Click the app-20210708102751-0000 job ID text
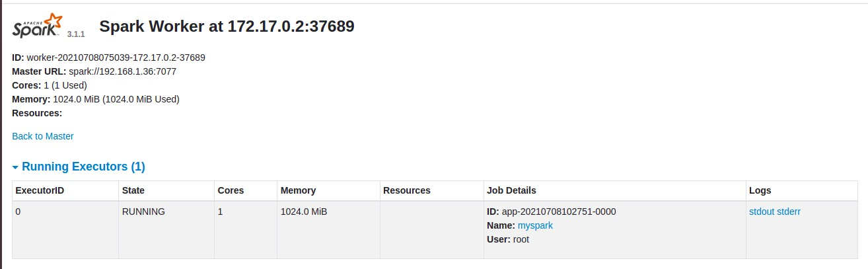868x269 pixels. [559, 211]
